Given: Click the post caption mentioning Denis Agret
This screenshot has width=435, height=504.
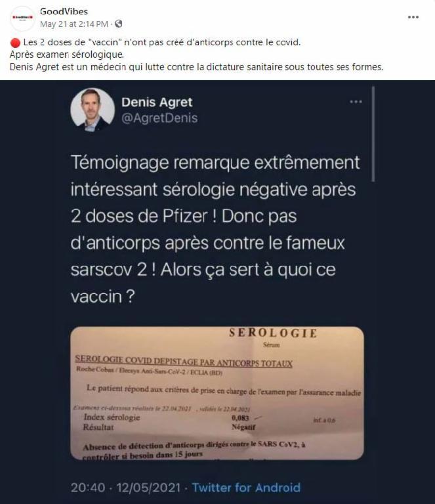Looking at the screenshot, I should click(x=197, y=67).
